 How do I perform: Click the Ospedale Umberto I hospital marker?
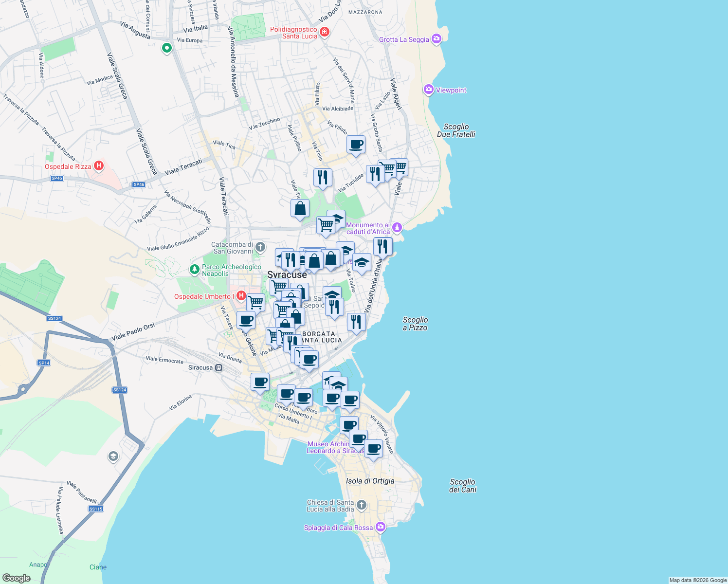point(240,296)
